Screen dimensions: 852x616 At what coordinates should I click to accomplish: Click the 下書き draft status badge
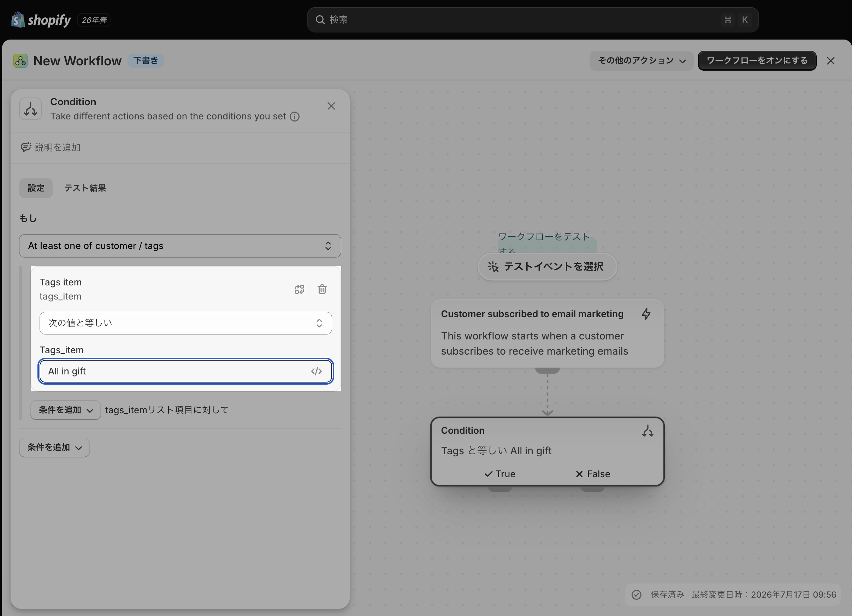tap(146, 61)
